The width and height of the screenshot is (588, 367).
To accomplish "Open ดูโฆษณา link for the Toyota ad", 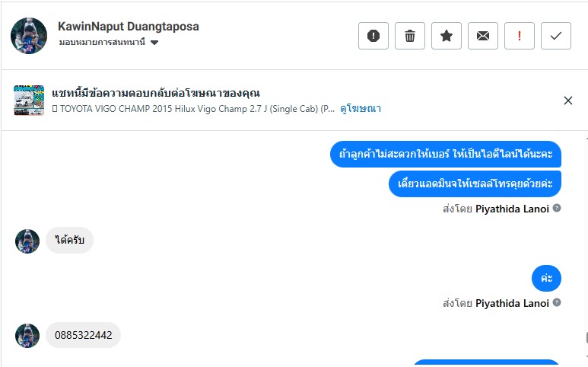I will pos(361,109).
